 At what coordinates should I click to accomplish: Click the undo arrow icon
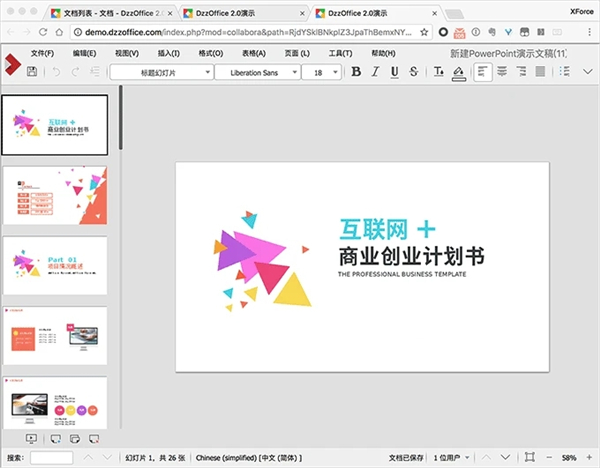(57, 72)
